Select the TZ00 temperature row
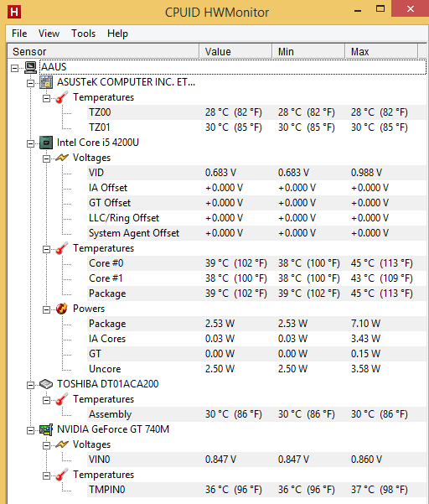 (x=256, y=112)
